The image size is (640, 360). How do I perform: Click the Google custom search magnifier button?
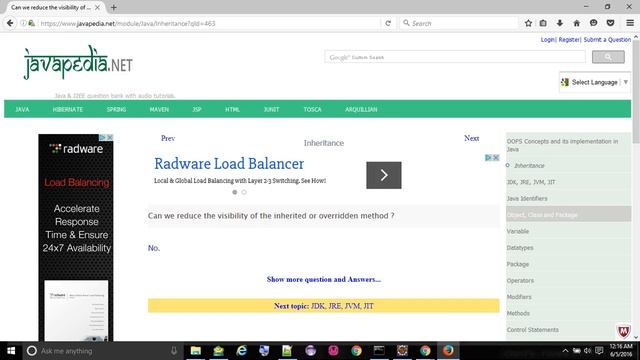pos(608,57)
